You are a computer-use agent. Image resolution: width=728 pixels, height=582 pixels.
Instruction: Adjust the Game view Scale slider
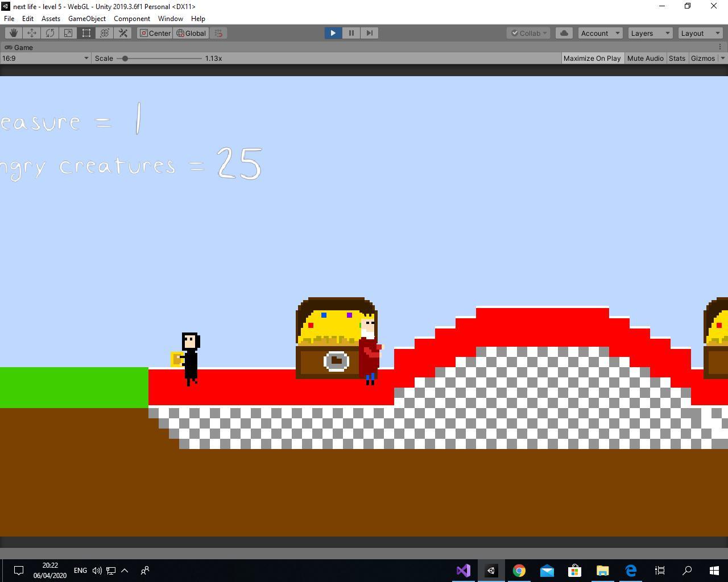(x=125, y=58)
